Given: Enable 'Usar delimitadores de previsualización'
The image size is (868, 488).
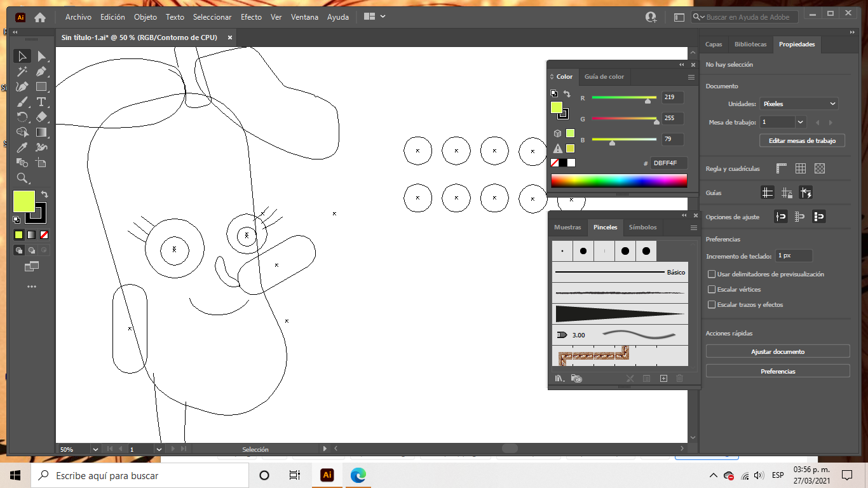Looking at the screenshot, I should click(712, 274).
